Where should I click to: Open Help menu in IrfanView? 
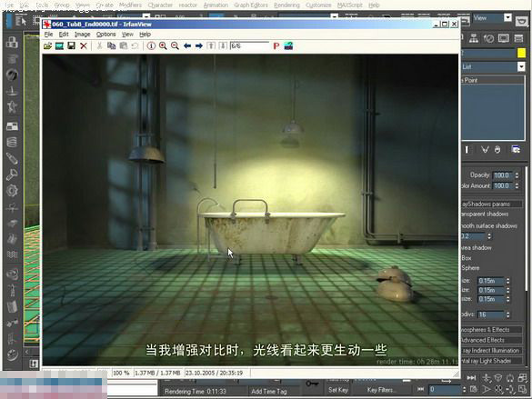pos(145,35)
